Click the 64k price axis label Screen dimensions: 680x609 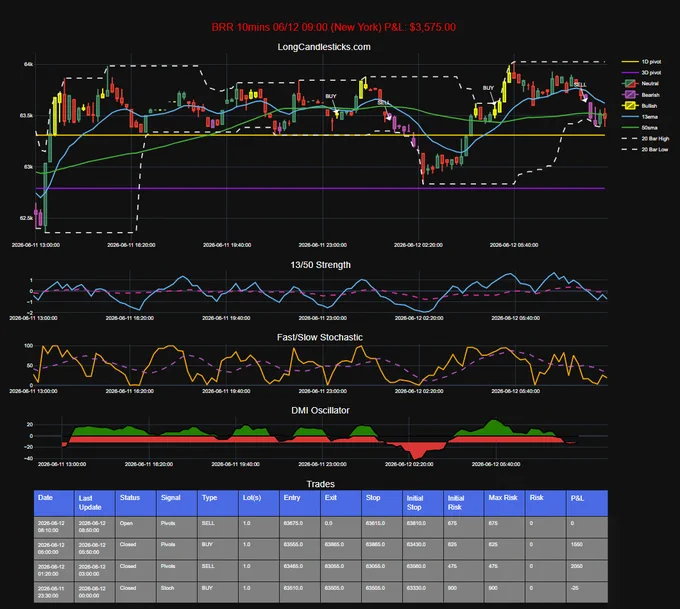coord(28,64)
